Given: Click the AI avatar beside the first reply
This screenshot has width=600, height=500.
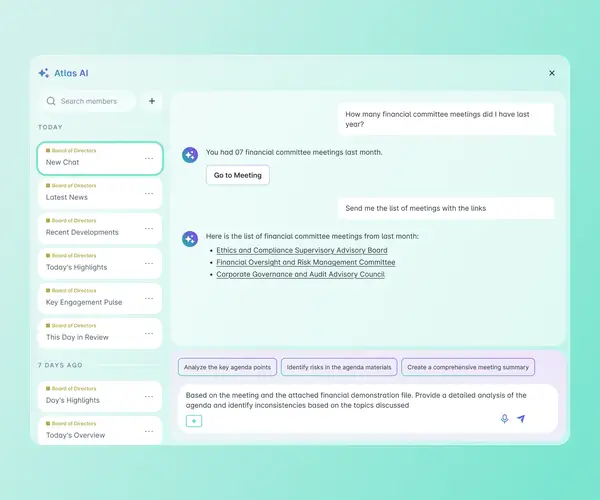Looking at the screenshot, I should tap(190, 155).
